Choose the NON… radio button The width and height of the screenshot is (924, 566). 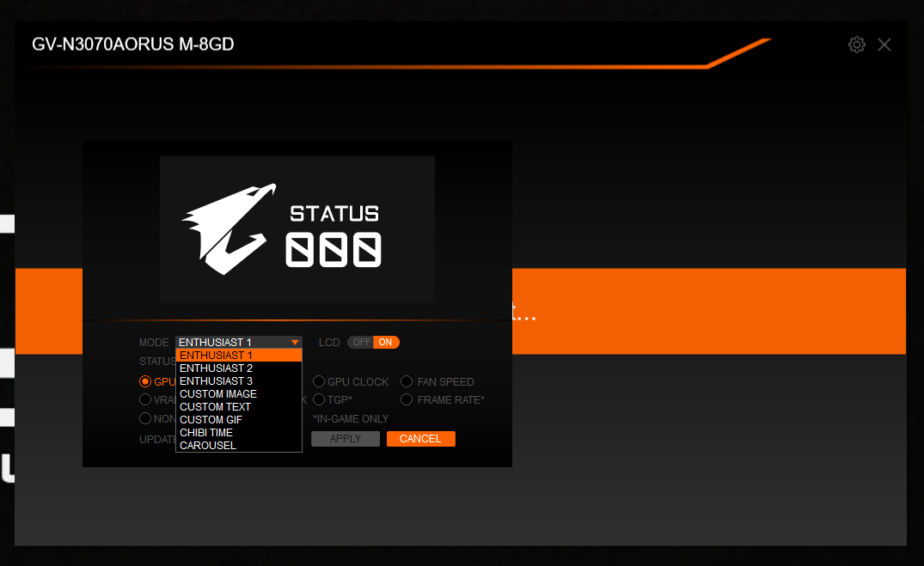[145, 419]
